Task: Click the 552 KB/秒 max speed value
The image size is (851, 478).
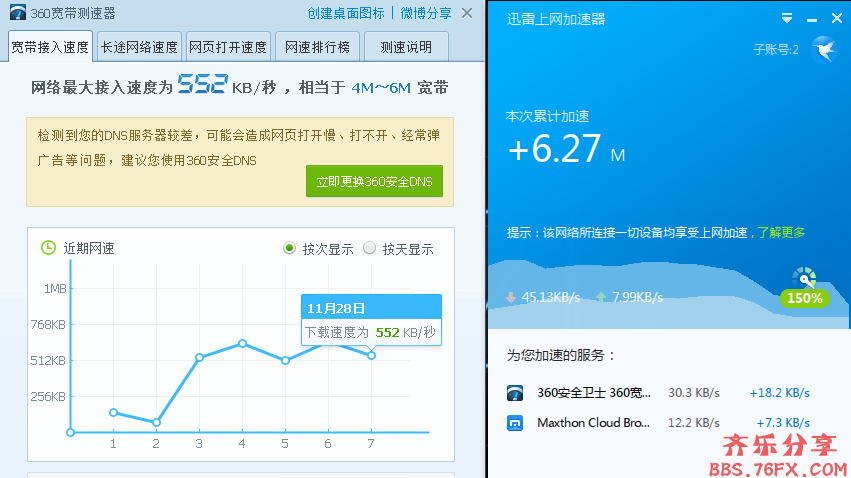Action: [x=227, y=85]
